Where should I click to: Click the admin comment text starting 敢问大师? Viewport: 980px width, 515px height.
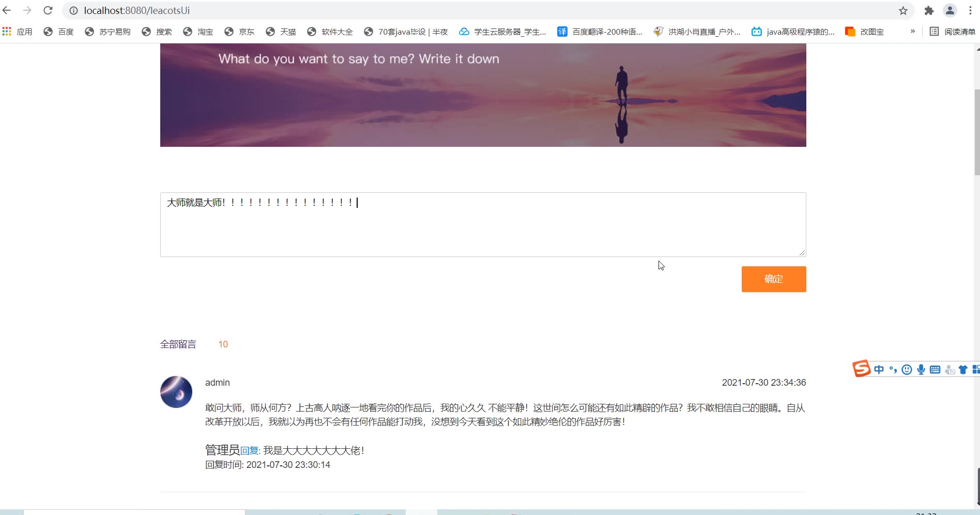pyautogui.click(x=505, y=415)
